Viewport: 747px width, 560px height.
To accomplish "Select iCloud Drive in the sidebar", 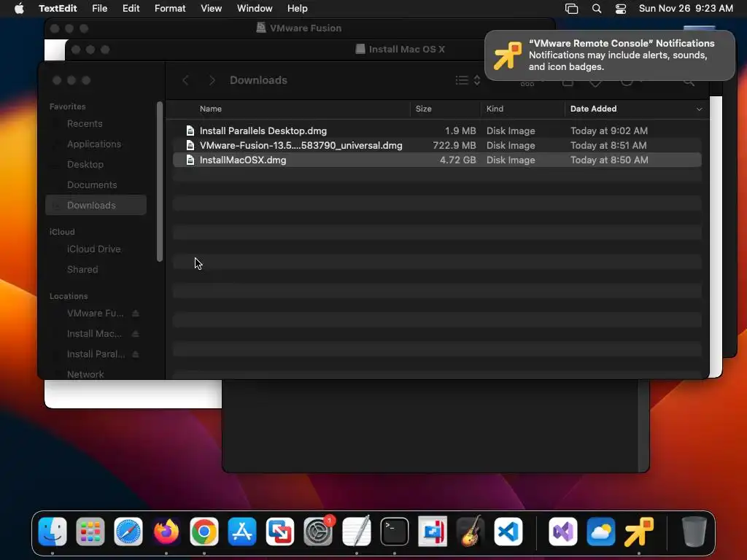I will click(x=96, y=249).
